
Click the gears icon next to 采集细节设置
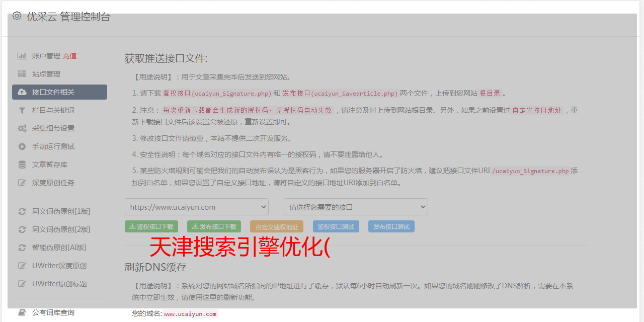tap(22, 128)
